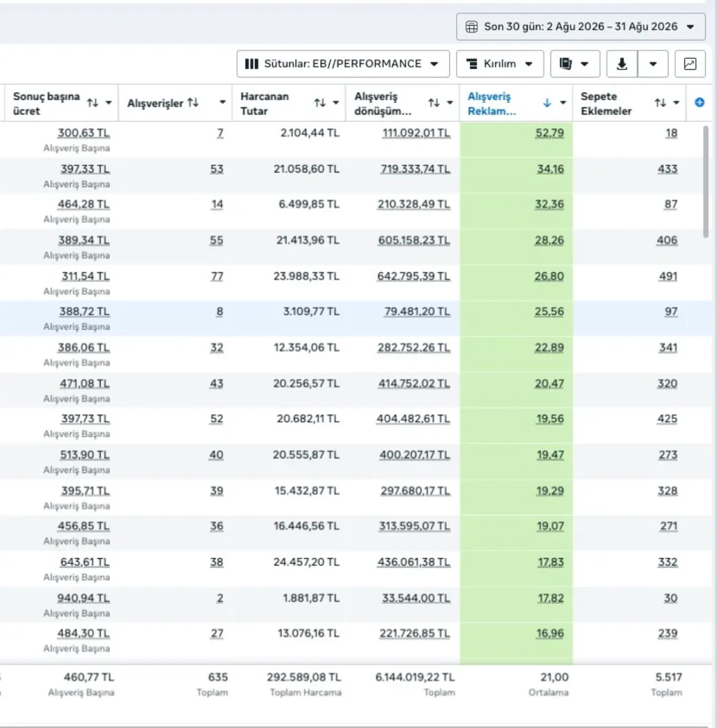Click the 111.092,01 TL conversion value

416,133
